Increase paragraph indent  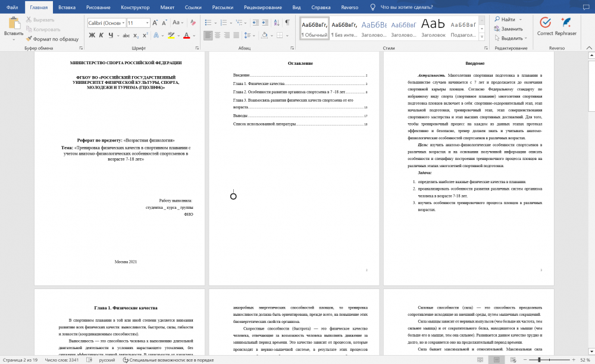pos(265,23)
